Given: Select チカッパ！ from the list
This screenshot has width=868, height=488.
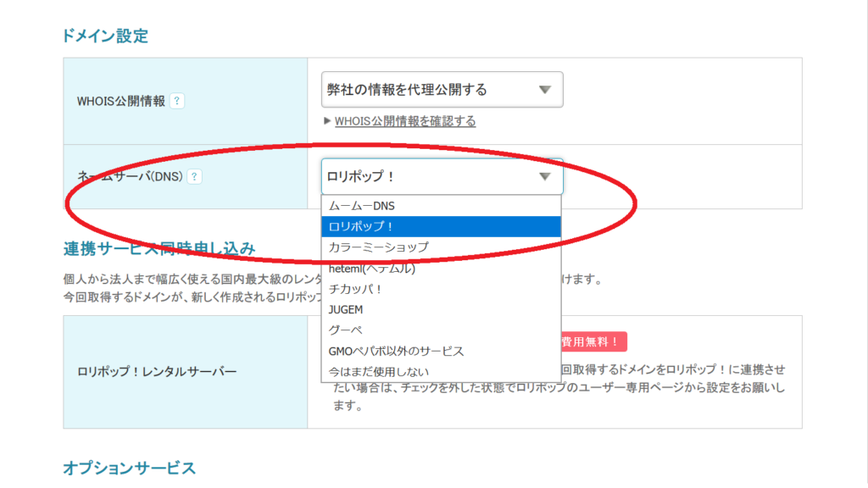Looking at the screenshot, I should click(441, 289).
